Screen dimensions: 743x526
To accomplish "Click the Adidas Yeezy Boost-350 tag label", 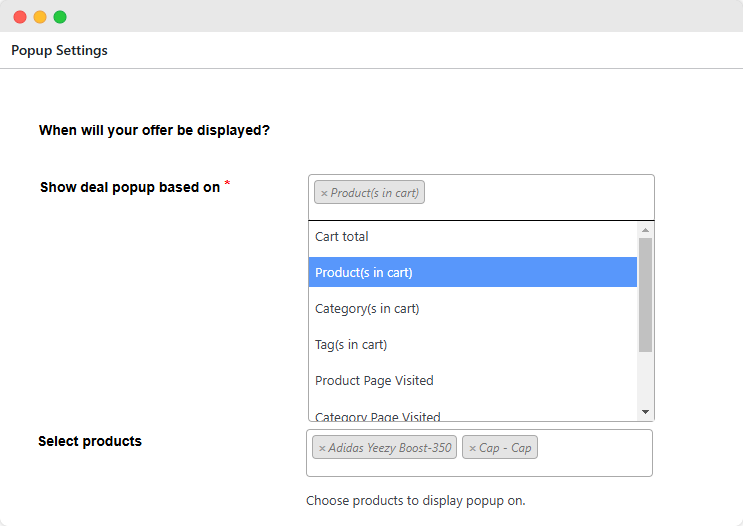I will (390, 448).
